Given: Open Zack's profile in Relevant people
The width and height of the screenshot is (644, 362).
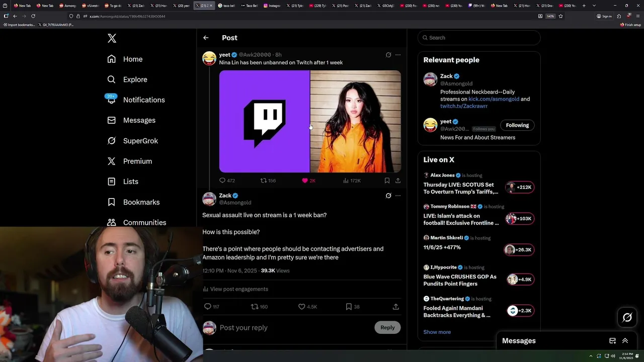Looking at the screenshot, I should [x=446, y=76].
